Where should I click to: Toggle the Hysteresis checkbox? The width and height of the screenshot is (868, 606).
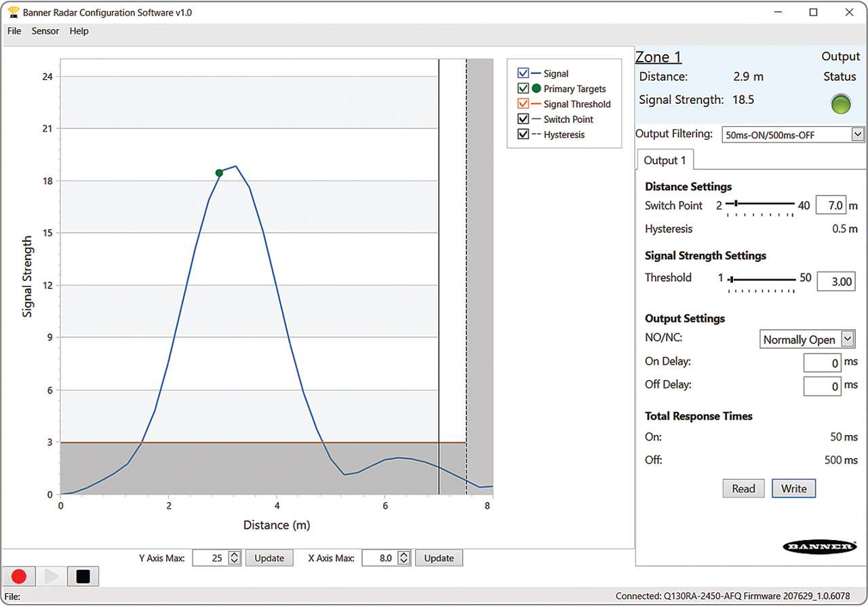523,134
